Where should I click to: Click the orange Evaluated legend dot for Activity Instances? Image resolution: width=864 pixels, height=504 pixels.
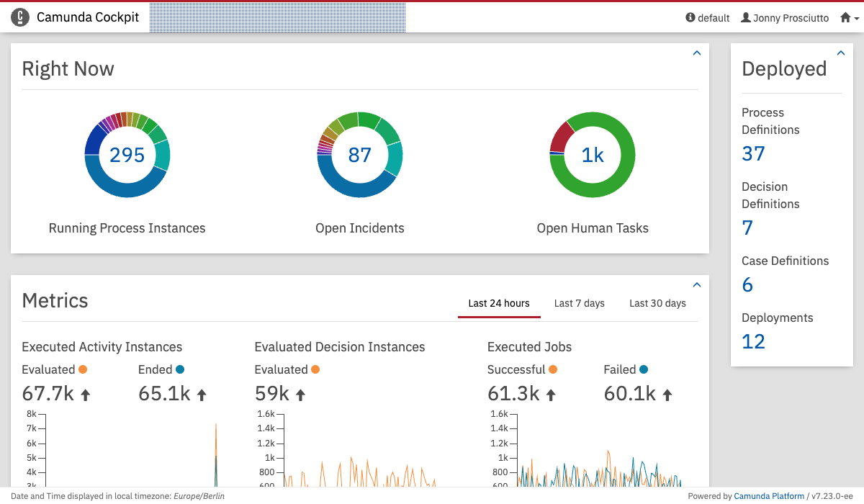(83, 369)
